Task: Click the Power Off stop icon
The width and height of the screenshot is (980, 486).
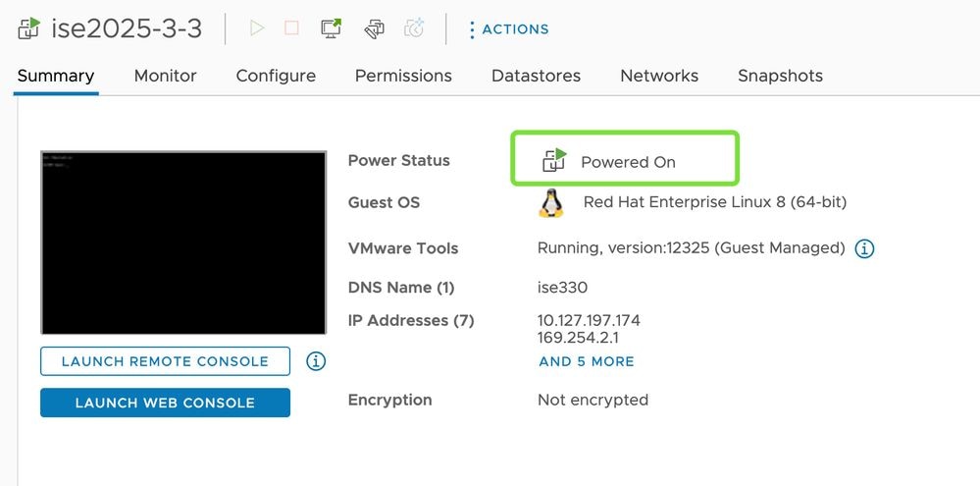Action: pos(291,28)
